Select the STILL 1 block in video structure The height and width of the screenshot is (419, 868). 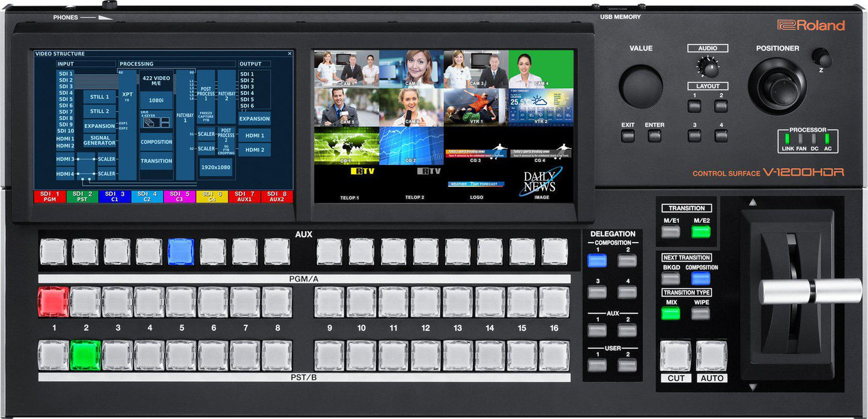pyautogui.click(x=100, y=96)
